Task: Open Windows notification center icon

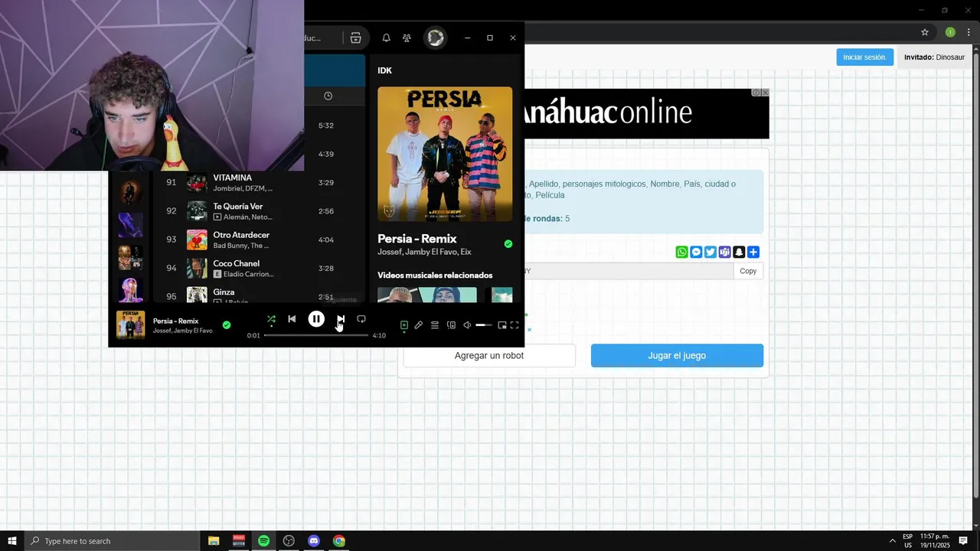Action: 963,541
